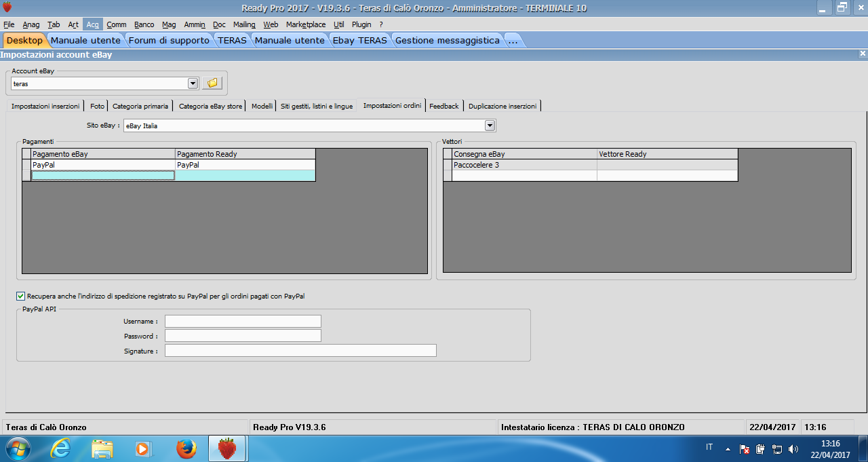Image resolution: width=868 pixels, height=462 pixels.
Task: Select PayPal cell under Pagamento eBay
Action: point(103,165)
